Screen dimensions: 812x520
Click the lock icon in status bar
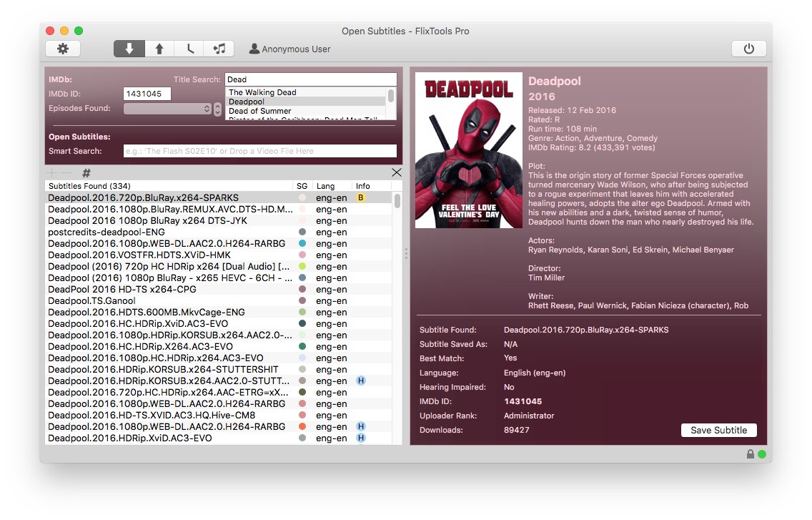750,454
